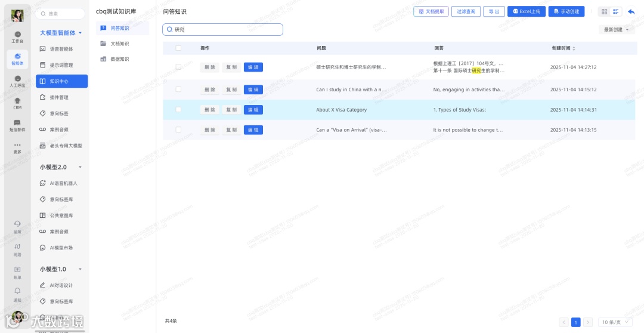Copy the 'About X Visa Category' row

tap(231, 110)
